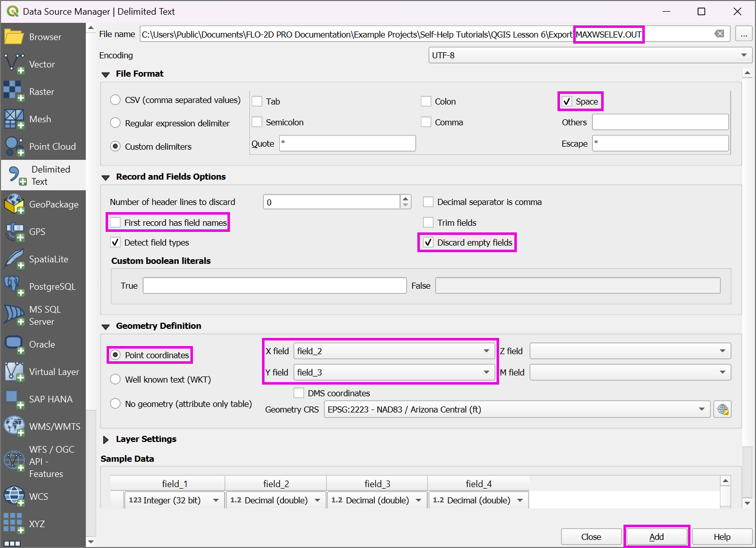The width and height of the screenshot is (756, 548).
Task: Click the Add button
Action: (656, 537)
